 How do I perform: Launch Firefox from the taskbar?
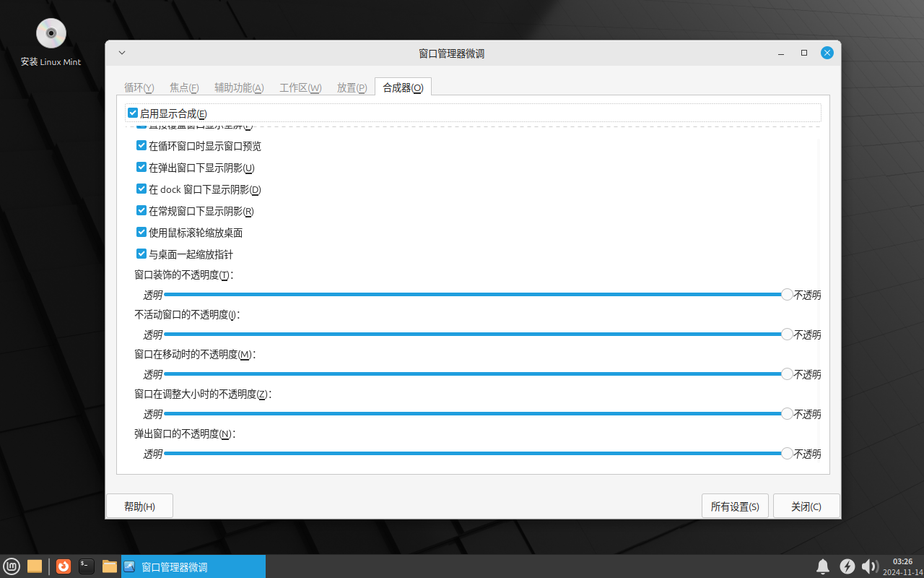(64, 566)
